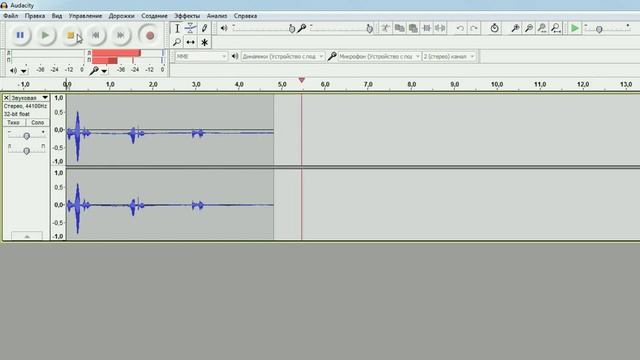Open the Звуковая track name menu

point(30,98)
